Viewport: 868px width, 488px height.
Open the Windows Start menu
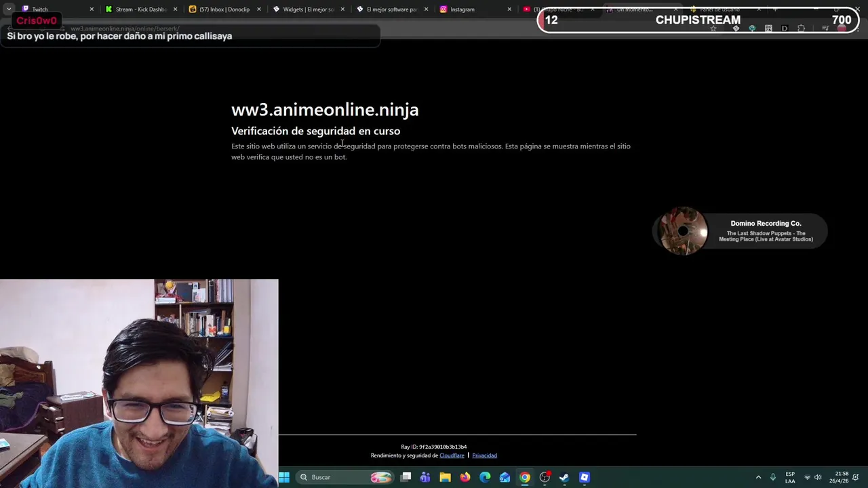point(284,477)
